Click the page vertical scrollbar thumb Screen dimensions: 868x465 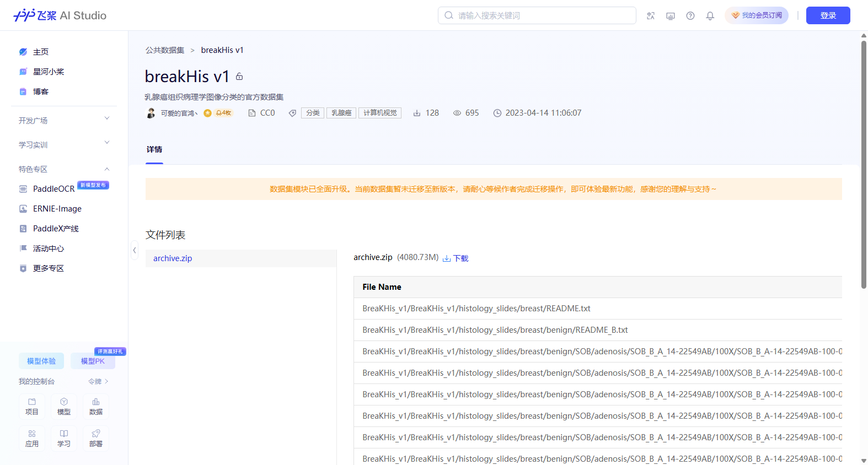864,164
